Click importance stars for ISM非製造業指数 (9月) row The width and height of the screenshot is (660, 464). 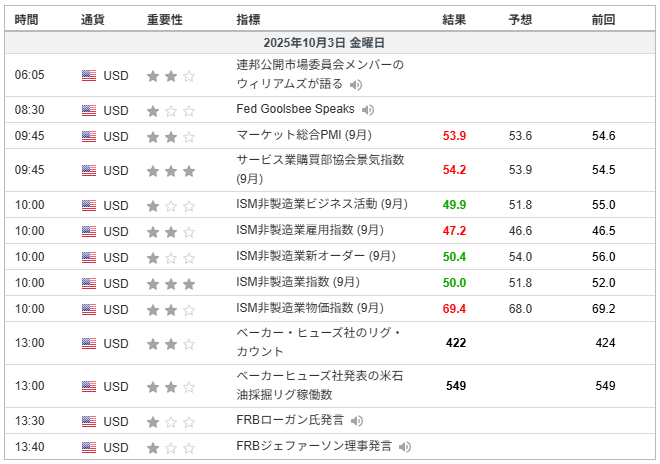[170, 283]
